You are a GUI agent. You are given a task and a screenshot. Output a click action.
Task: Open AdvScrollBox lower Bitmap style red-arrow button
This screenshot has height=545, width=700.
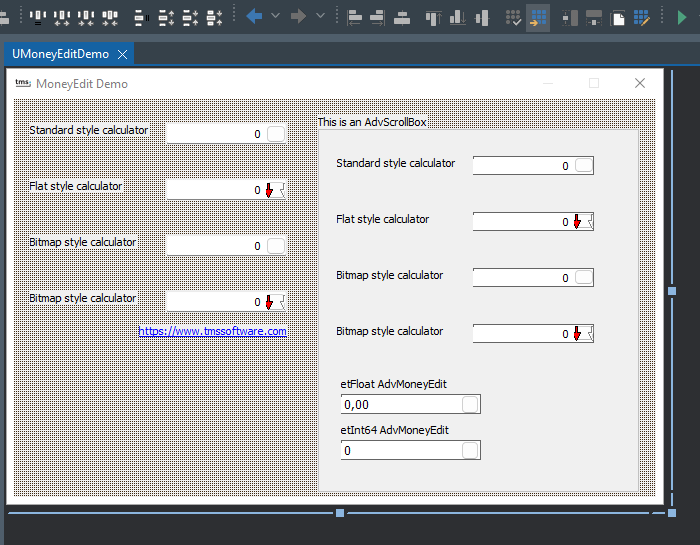(x=583, y=333)
